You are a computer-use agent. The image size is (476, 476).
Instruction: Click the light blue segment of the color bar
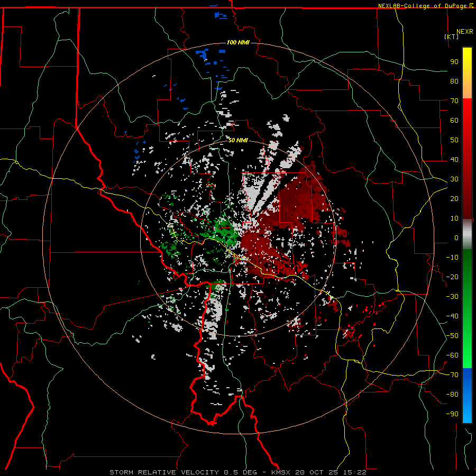(x=467, y=411)
